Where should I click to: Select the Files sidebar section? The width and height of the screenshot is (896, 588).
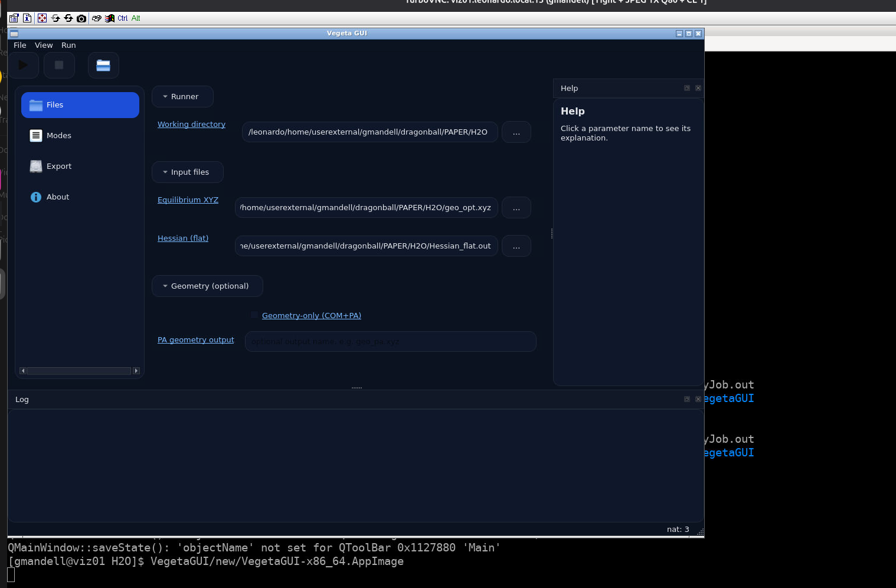pyautogui.click(x=80, y=105)
